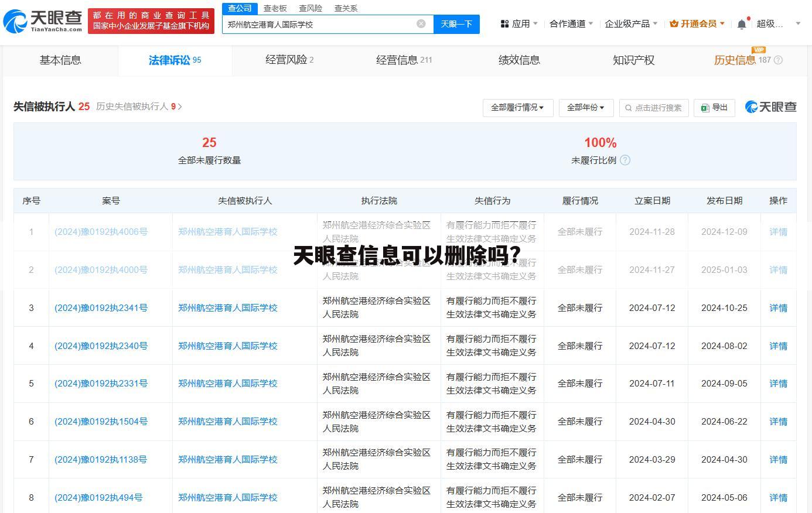The height and width of the screenshot is (513, 812).
Task: Switch to the 查公司 search tab
Action: tap(240, 8)
